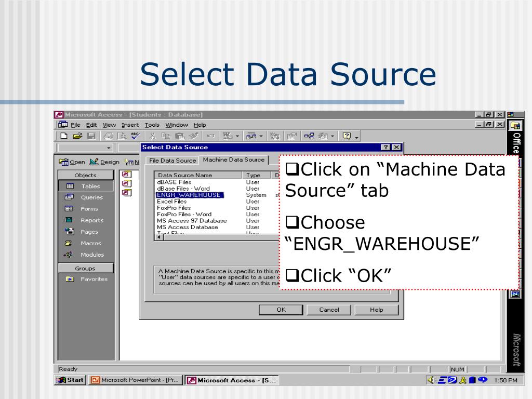Expand the toolbar options arrow after help icon

[x=356, y=137]
